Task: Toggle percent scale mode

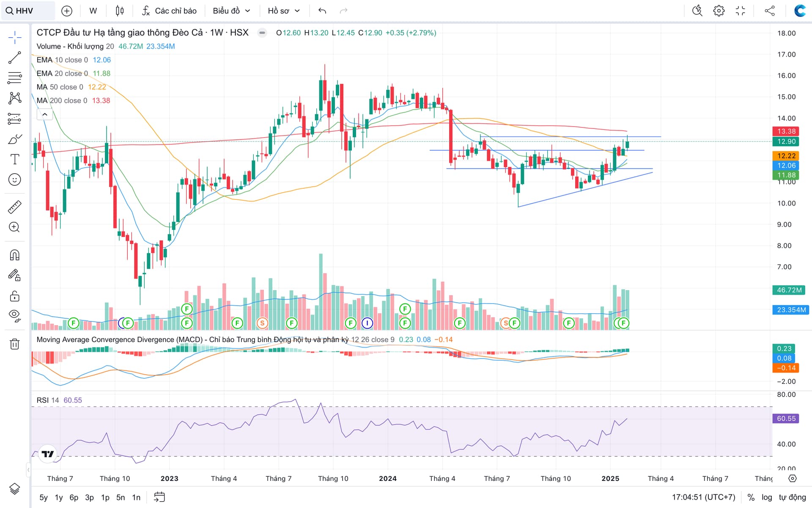Action: click(x=751, y=497)
